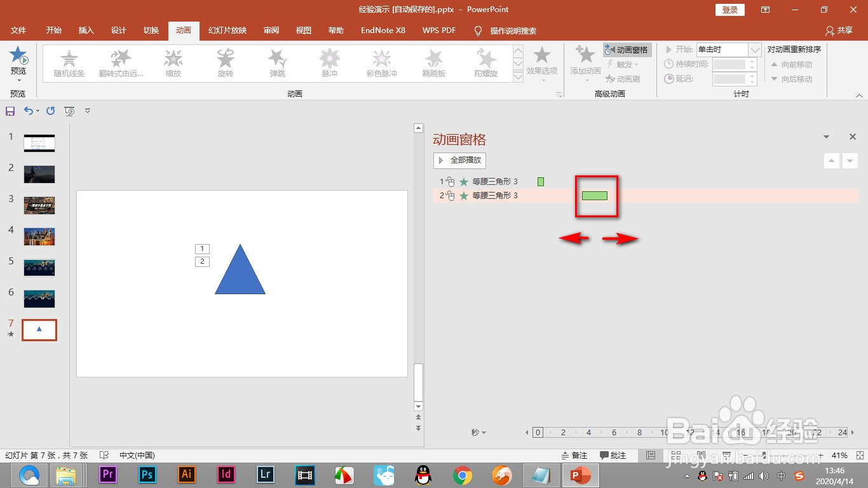Open the 触发 trigger menu
This screenshot has width=868, height=488.
(623, 64)
